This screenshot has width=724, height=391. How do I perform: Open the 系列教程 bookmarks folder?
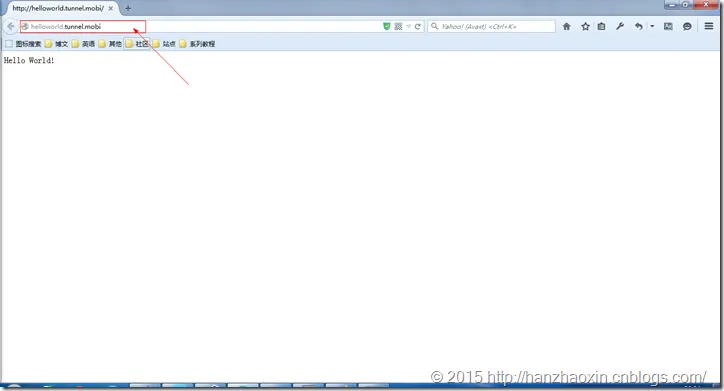tap(197, 44)
